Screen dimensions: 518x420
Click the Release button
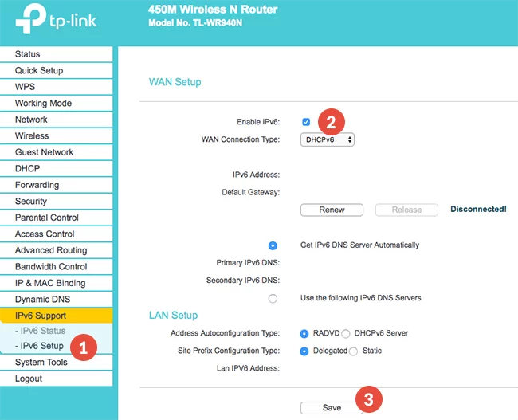[406, 210]
